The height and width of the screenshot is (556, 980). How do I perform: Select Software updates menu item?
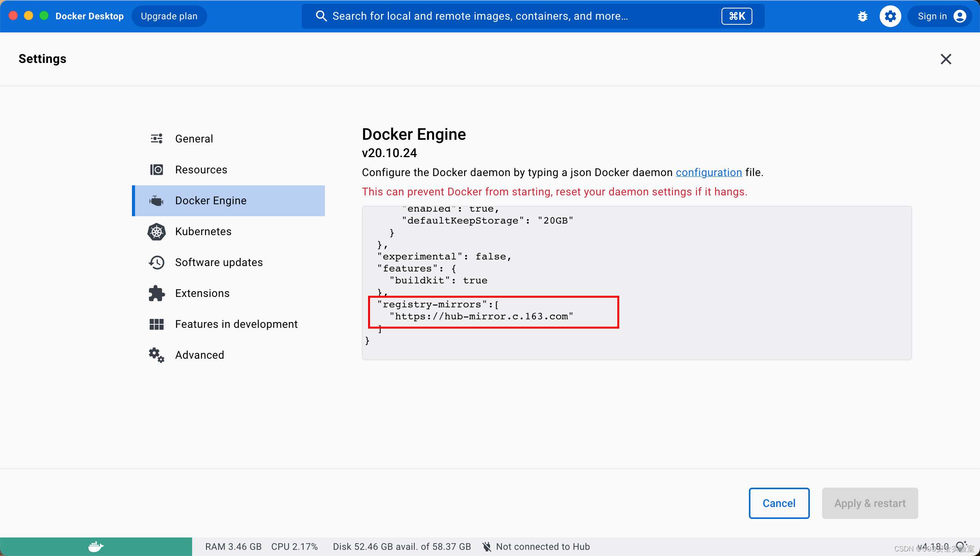click(x=218, y=262)
